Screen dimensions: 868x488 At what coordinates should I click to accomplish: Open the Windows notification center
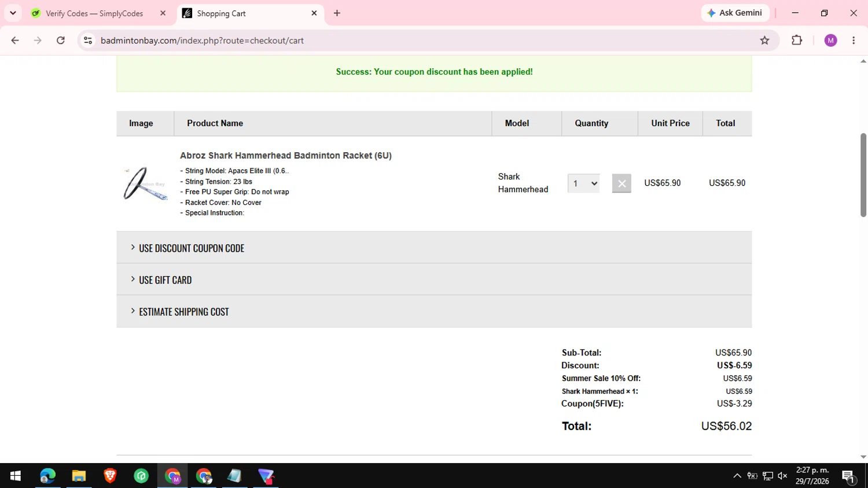coord(849,476)
